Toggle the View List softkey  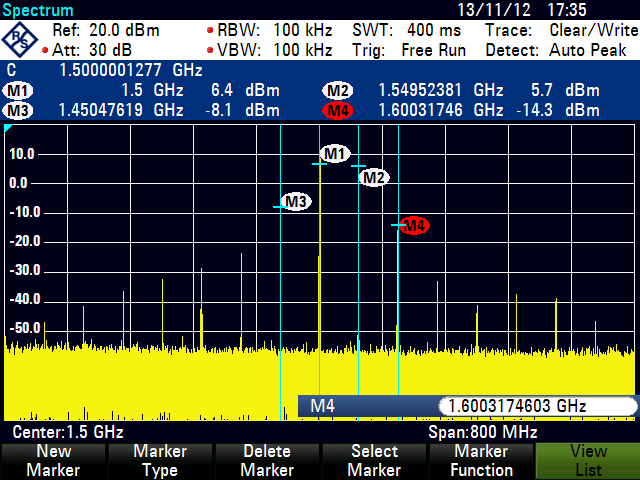(x=588, y=461)
